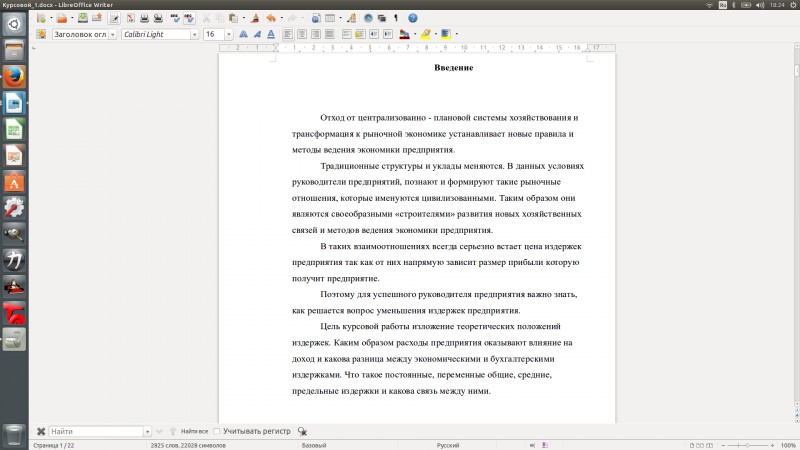This screenshot has width=800, height=450.
Task: Click the Redo arrow icon
Action: (292, 18)
